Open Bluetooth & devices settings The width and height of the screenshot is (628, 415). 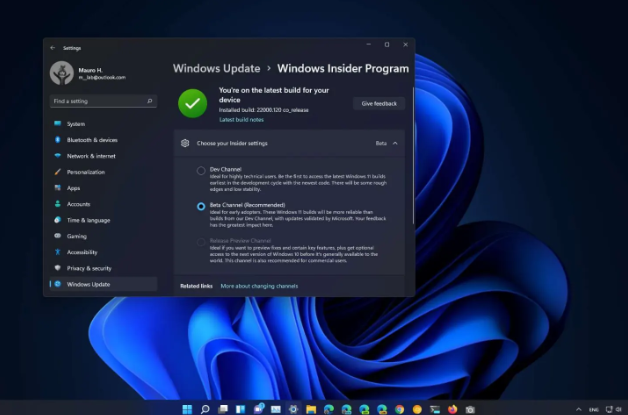103,140
